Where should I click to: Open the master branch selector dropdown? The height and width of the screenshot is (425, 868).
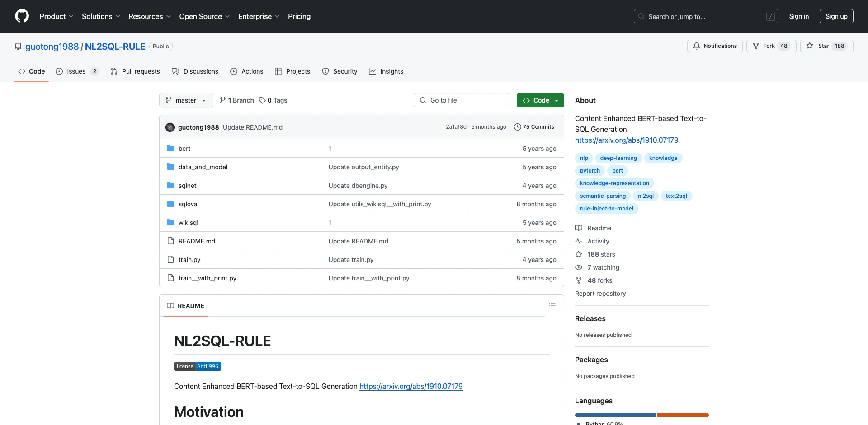(x=186, y=100)
